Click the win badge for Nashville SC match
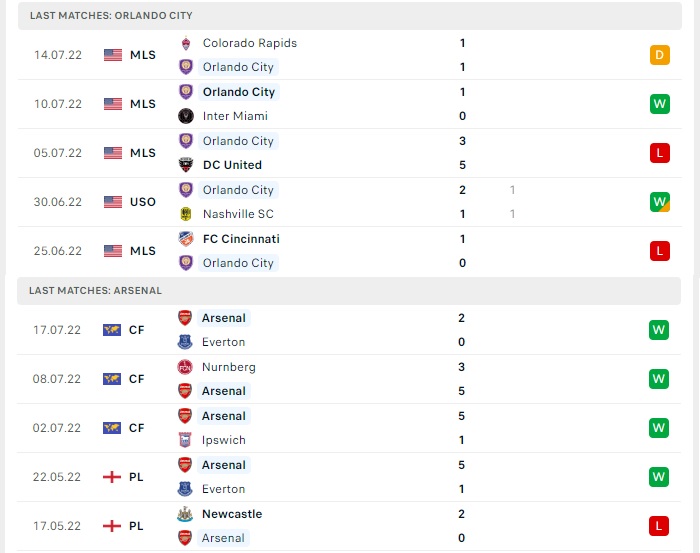 point(660,202)
